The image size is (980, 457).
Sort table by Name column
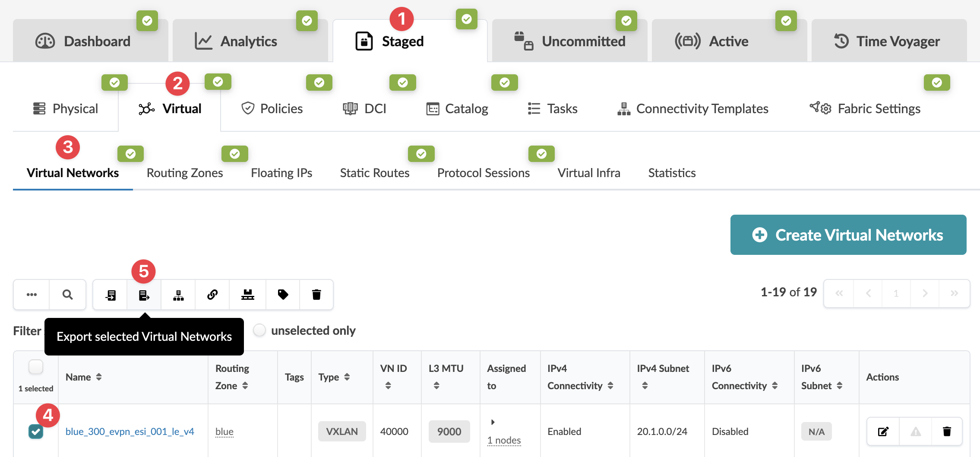point(99,377)
